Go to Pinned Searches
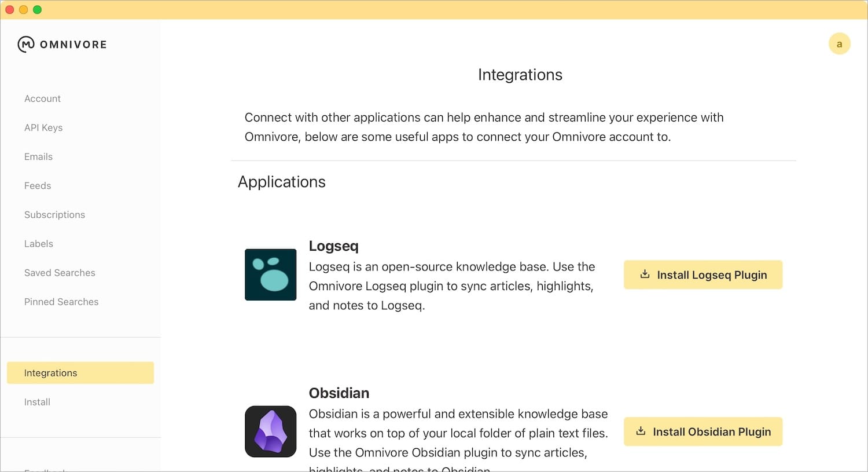 pos(61,301)
